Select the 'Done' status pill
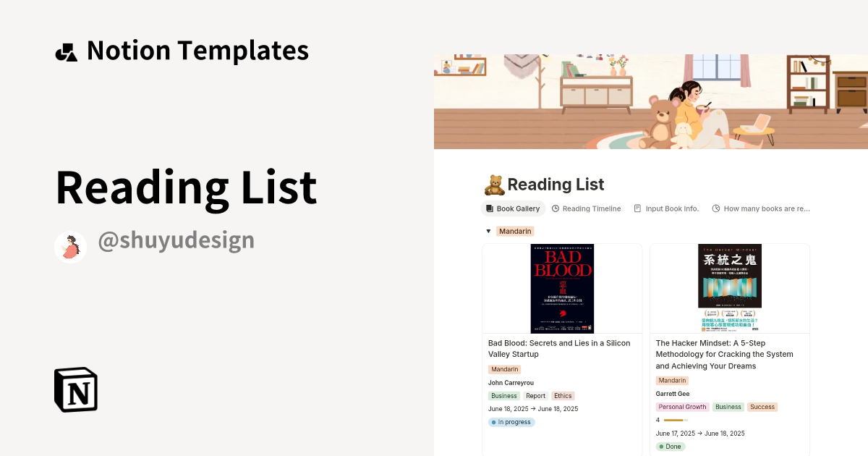868x456 pixels. tap(670, 447)
